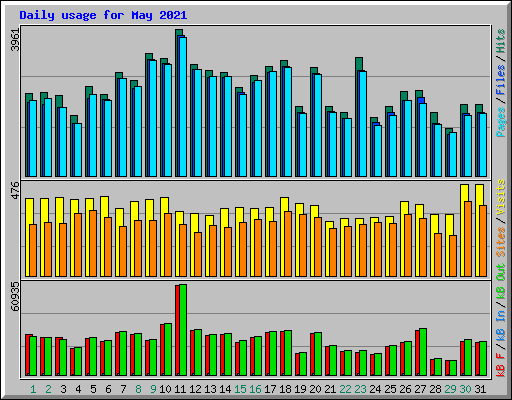Viewport: 512px width, 400px height.
Task: Click day 29 on the x-axis
Action: pyautogui.click(x=450, y=389)
